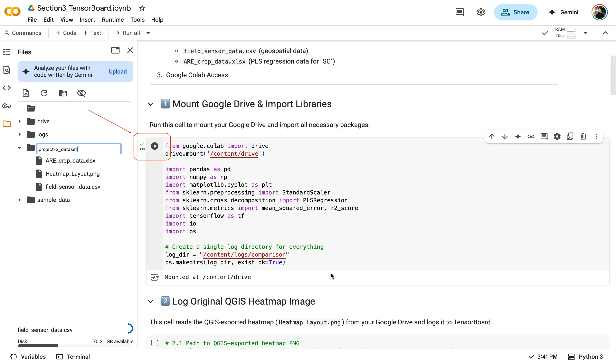Open Gemini AI options for cell
Viewport: 616px width, 364px height.
(x=518, y=136)
